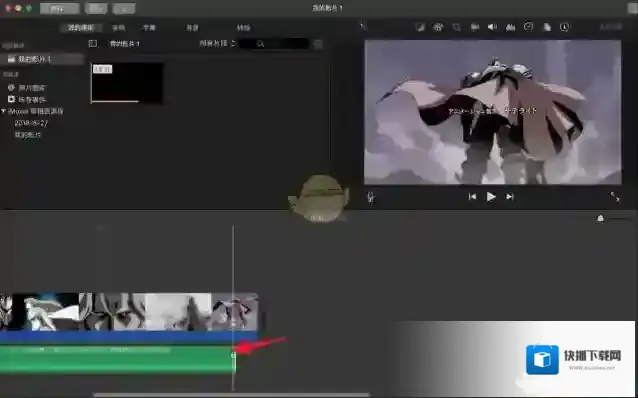Open the clip filter and audio effects tool
The height and width of the screenshot is (398, 638).
pyautogui.click(x=547, y=27)
